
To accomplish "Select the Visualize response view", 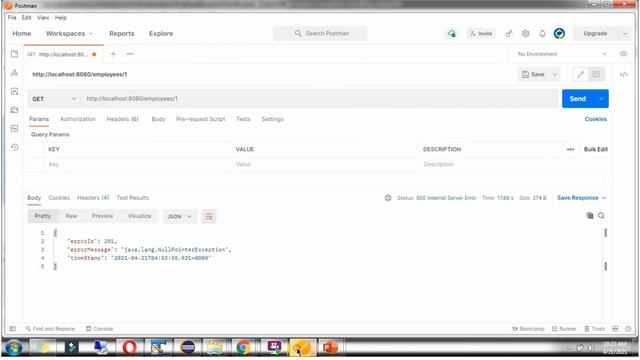I will tap(140, 216).
